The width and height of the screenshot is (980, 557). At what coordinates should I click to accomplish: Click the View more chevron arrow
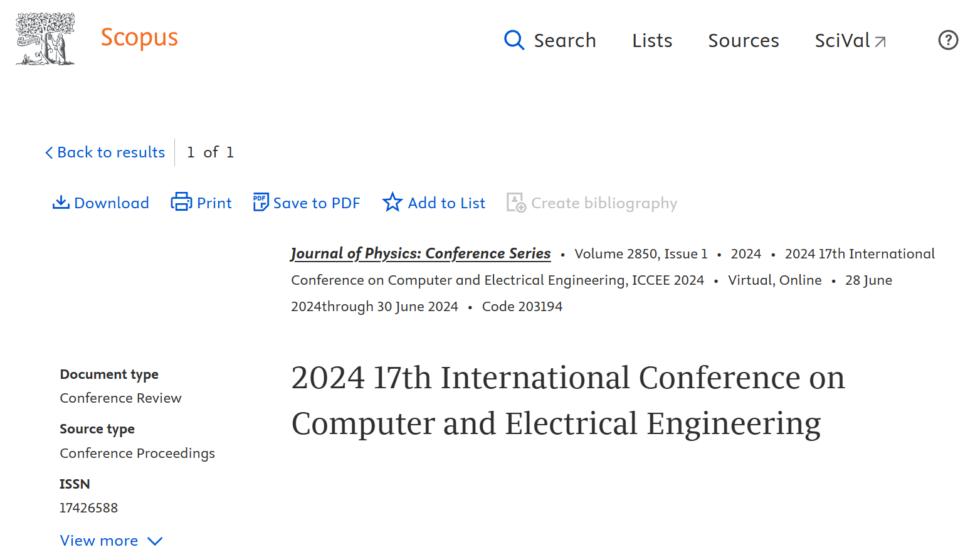point(155,541)
